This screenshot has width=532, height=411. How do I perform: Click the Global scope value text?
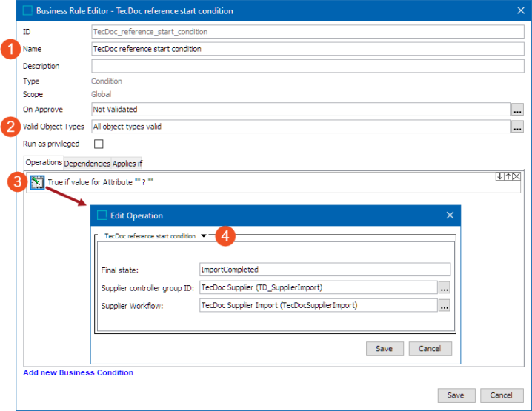(101, 94)
